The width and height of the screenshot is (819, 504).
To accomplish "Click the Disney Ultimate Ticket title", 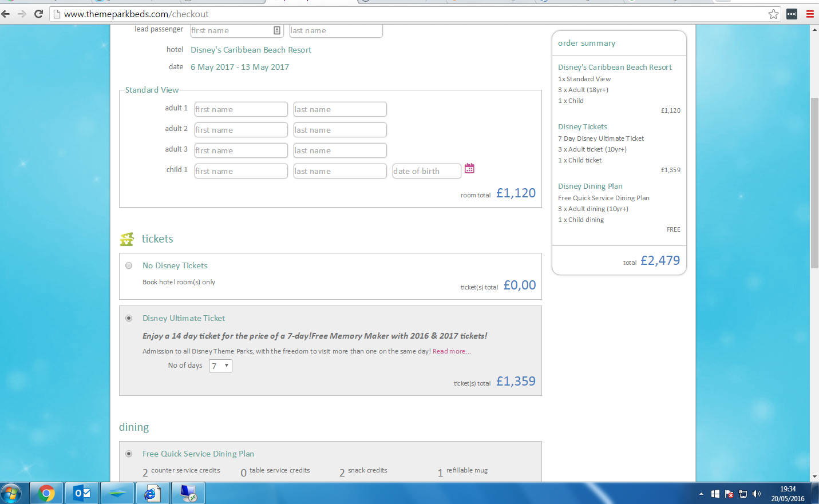I will pos(184,318).
